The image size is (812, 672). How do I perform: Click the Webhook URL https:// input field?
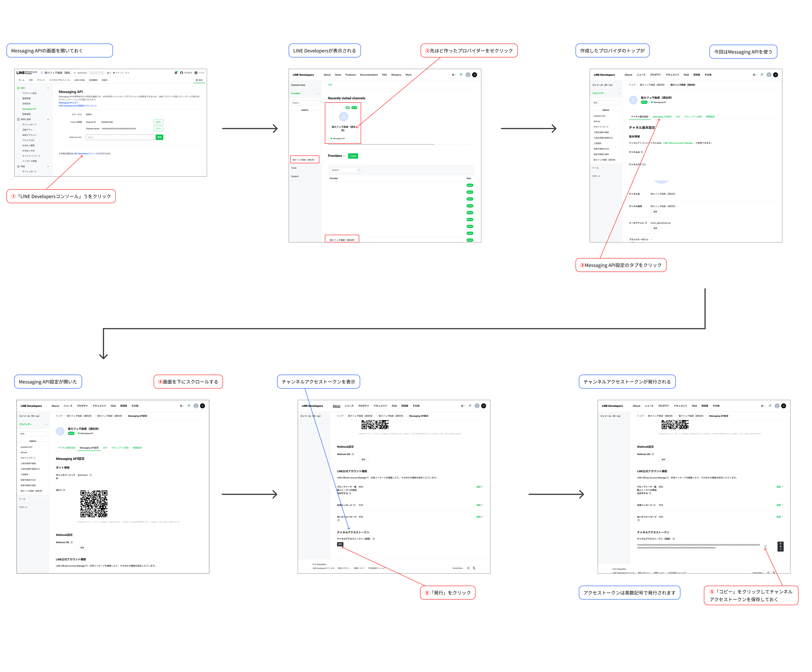click(121, 137)
